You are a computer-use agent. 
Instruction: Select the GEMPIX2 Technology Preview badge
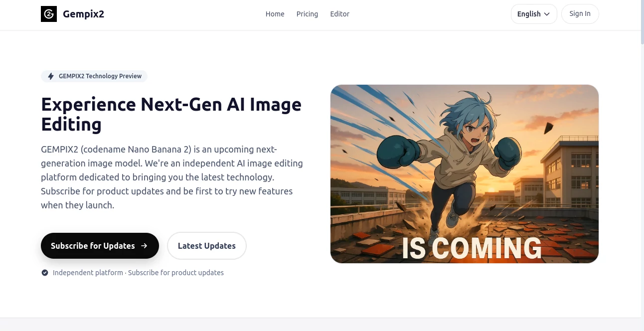[94, 76]
